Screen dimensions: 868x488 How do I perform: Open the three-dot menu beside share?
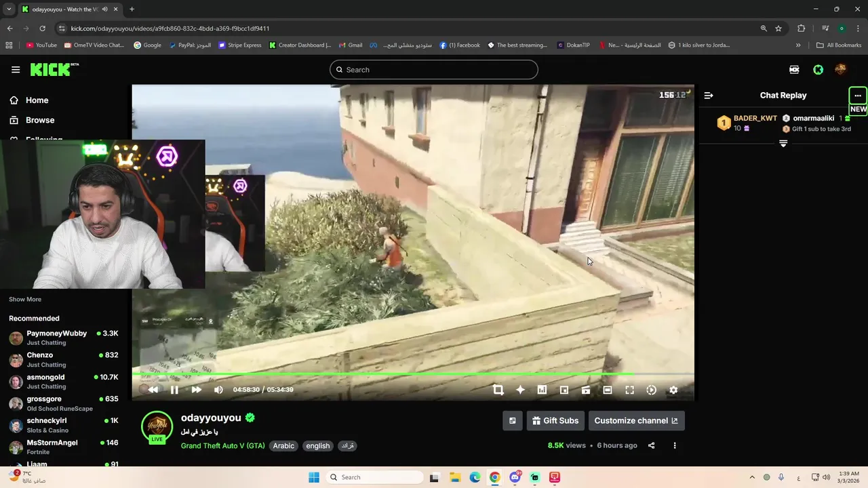click(675, 446)
